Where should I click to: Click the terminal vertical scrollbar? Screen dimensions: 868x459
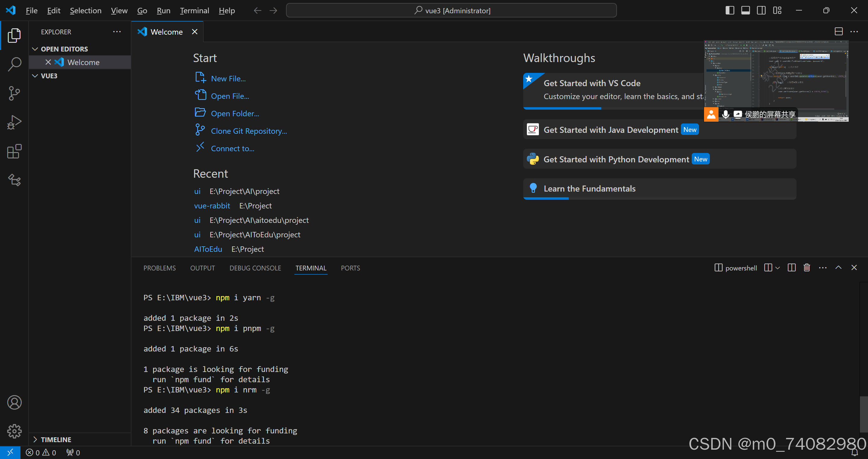(x=863, y=414)
